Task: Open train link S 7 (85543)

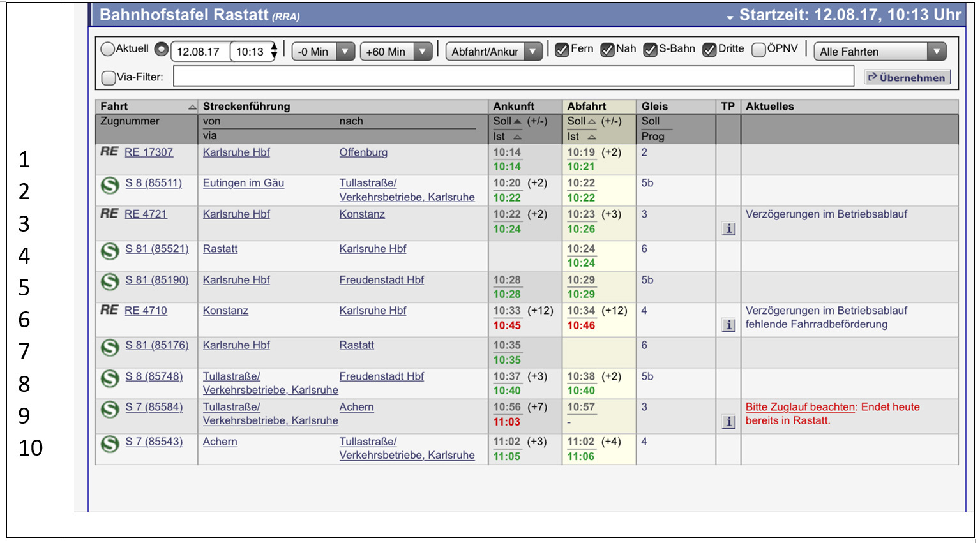Action: 154,441
